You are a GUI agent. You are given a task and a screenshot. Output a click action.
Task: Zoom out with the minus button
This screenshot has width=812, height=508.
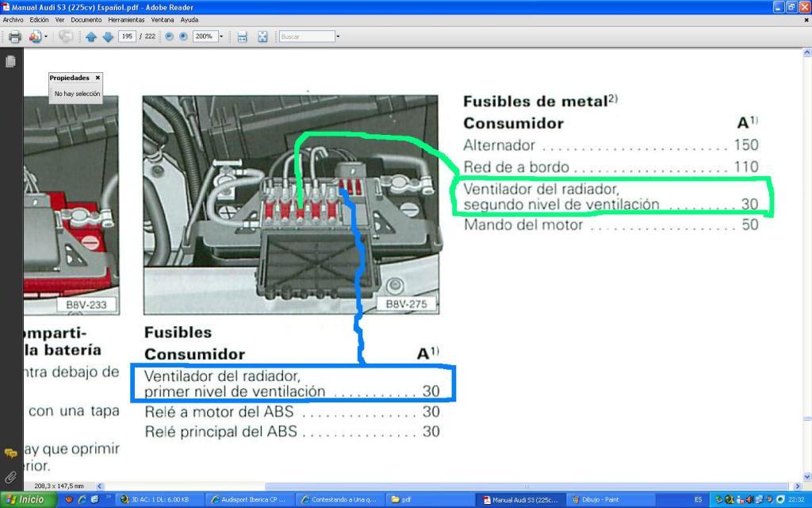pyautogui.click(x=170, y=37)
